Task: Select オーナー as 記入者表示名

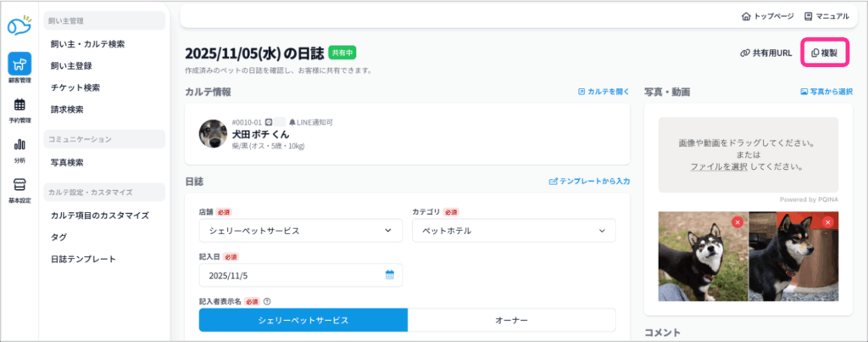Action: (x=511, y=320)
